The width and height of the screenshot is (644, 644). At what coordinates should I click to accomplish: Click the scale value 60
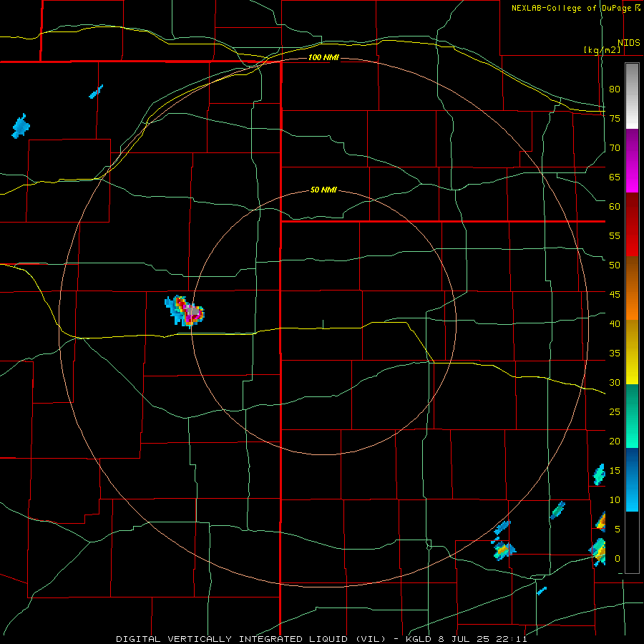tap(615, 206)
